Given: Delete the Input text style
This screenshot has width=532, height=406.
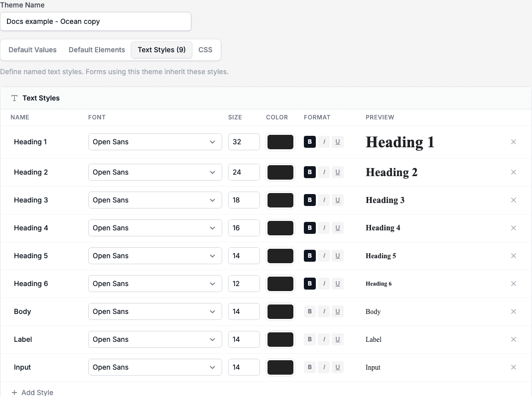Looking at the screenshot, I should [514, 367].
